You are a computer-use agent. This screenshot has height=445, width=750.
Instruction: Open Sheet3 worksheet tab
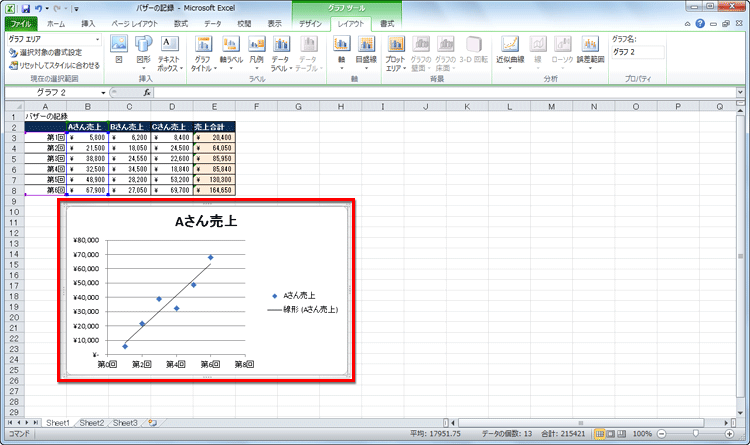125,423
